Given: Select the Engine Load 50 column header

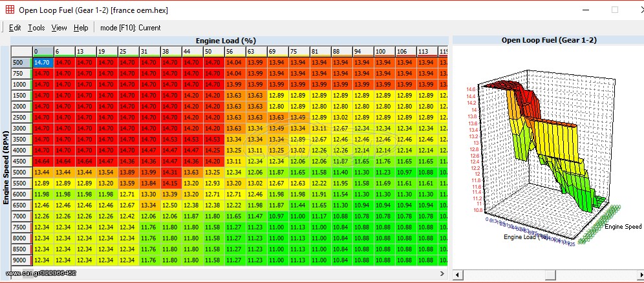Looking at the screenshot, I should pos(214,51).
